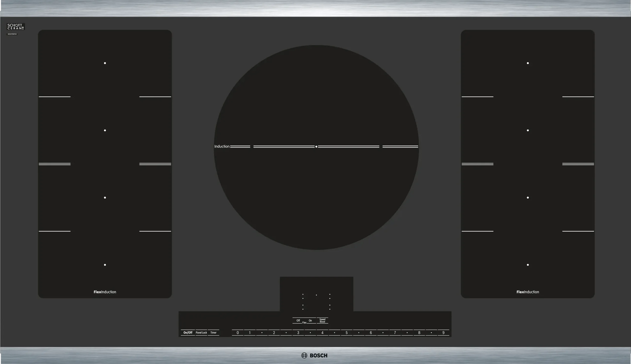Select power level 5

346,333
